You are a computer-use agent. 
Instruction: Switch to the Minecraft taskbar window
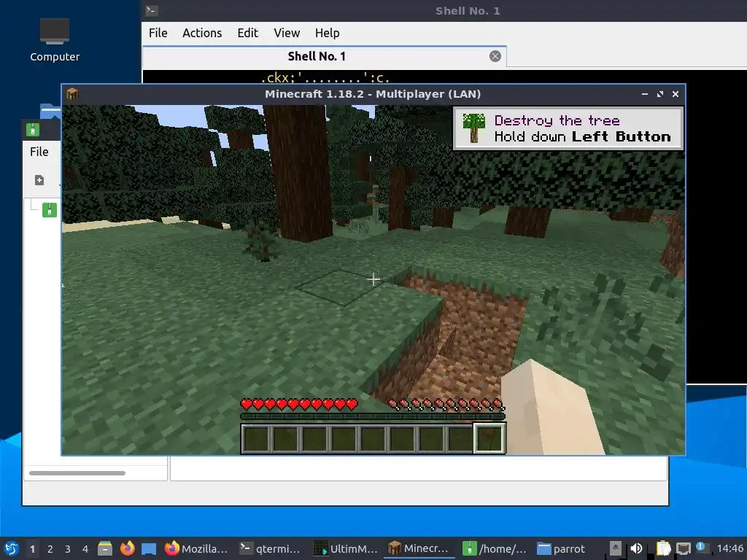pyautogui.click(x=419, y=548)
